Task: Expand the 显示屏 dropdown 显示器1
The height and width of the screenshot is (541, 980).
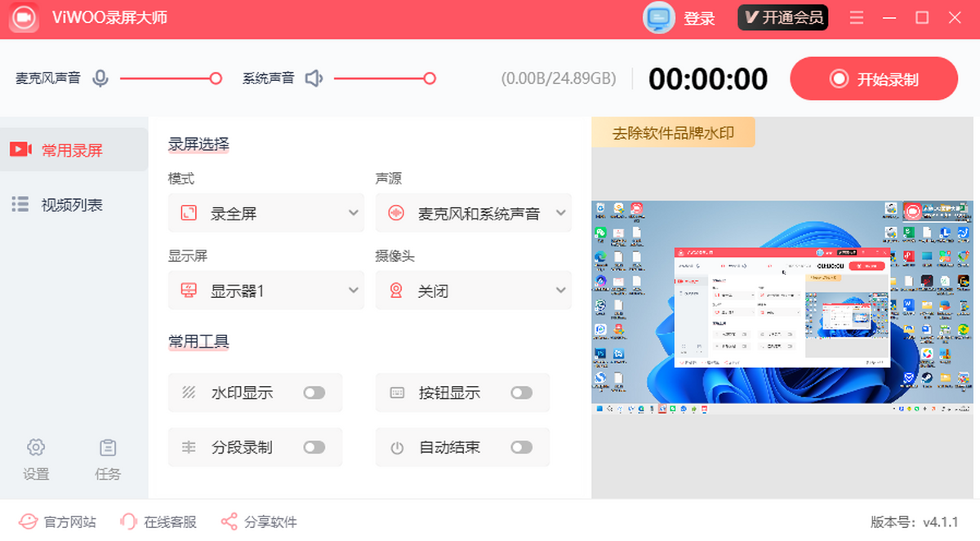Action: (x=266, y=290)
